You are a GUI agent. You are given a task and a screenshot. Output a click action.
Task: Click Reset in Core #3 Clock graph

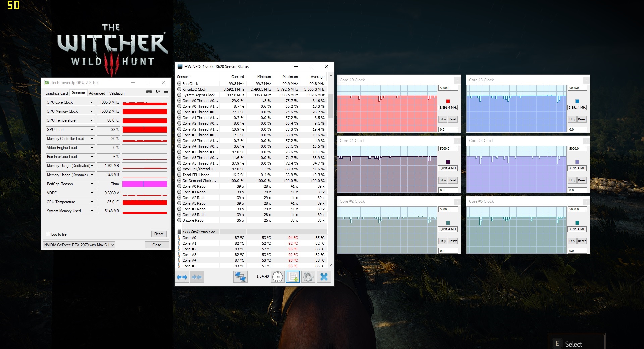(582, 119)
